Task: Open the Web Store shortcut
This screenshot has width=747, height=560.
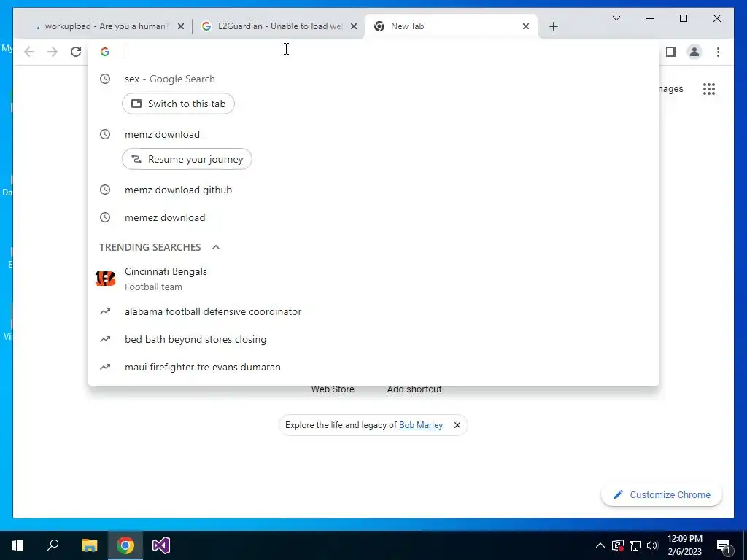Action: click(x=333, y=389)
